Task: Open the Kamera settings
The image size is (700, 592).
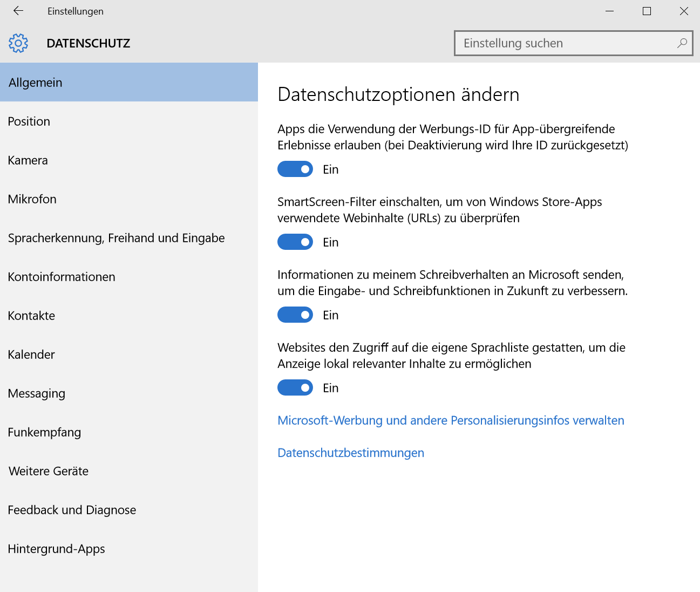Action: click(28, 160)
